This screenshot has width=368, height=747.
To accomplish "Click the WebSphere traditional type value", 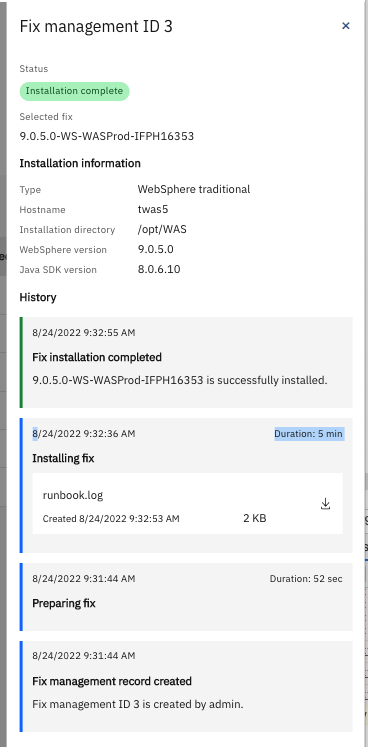I will pyautogui.click(x=194, y=189).
